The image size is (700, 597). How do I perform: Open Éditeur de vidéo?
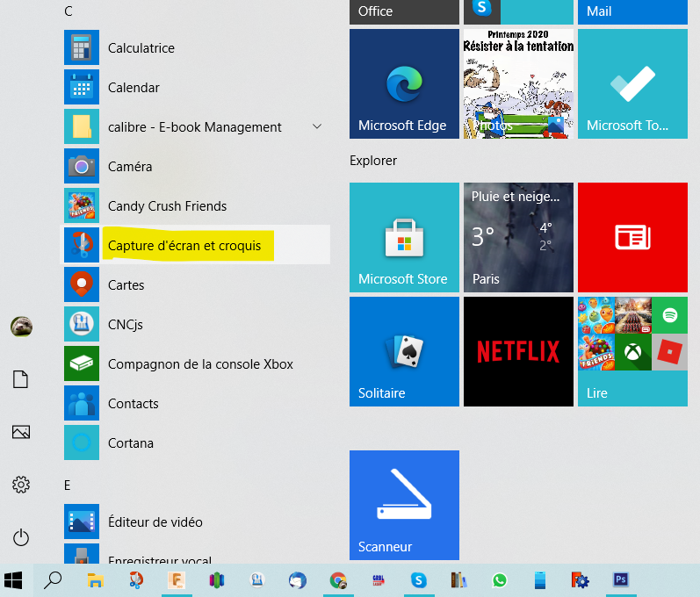tap(195, 521)
